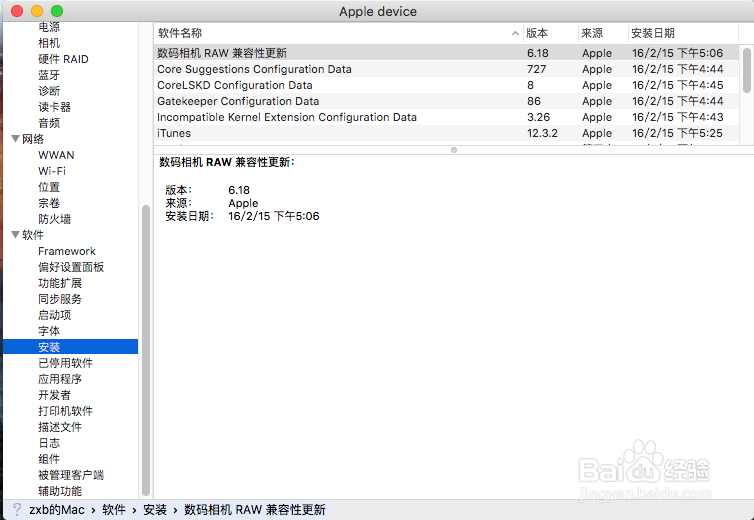Select 宗卷 in the sidebar
The image size is (754, 520).
49,203
